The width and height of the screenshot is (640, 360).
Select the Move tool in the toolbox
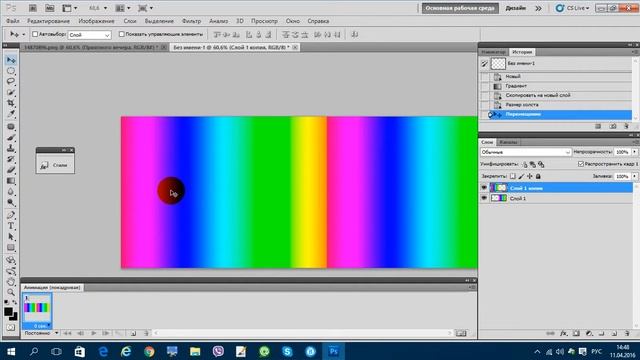(11, 60)
